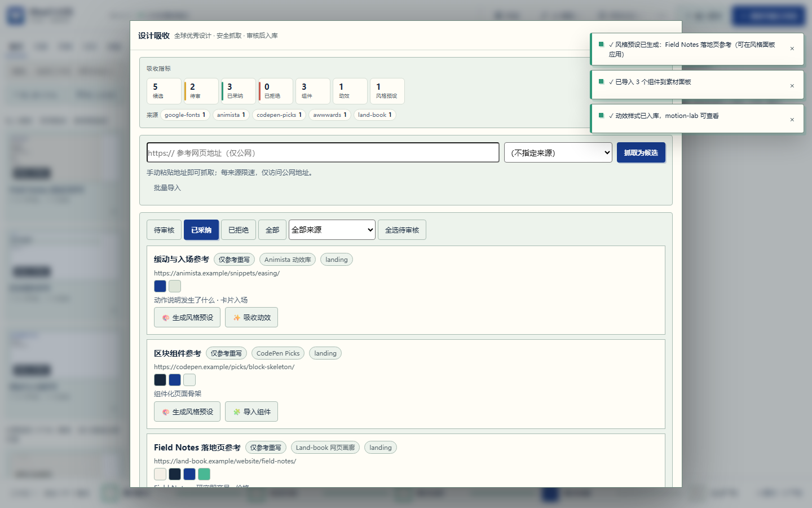Focus the 参考网页地址 URL input field
The width and height of the screenshot is (812, 508).
tap(323, 152)
